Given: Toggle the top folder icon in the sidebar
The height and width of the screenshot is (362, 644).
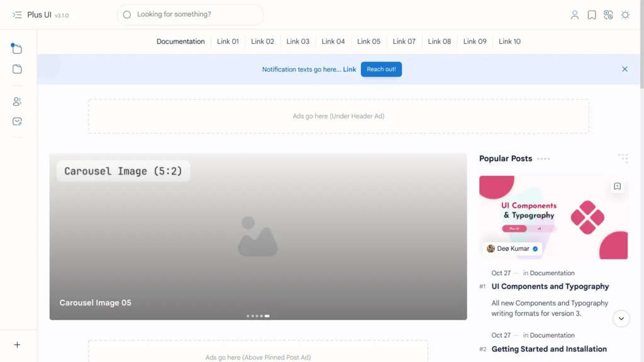Looking at the screenshot, I should click(16, 48).
